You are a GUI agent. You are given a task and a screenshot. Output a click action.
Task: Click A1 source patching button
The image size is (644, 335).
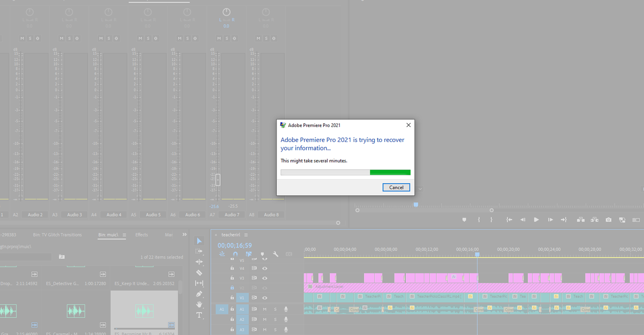click(x=222, y=309)
